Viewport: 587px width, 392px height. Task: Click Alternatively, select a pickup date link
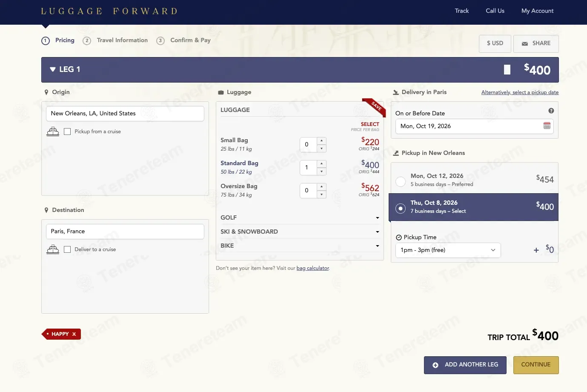[x=520, y=92]
